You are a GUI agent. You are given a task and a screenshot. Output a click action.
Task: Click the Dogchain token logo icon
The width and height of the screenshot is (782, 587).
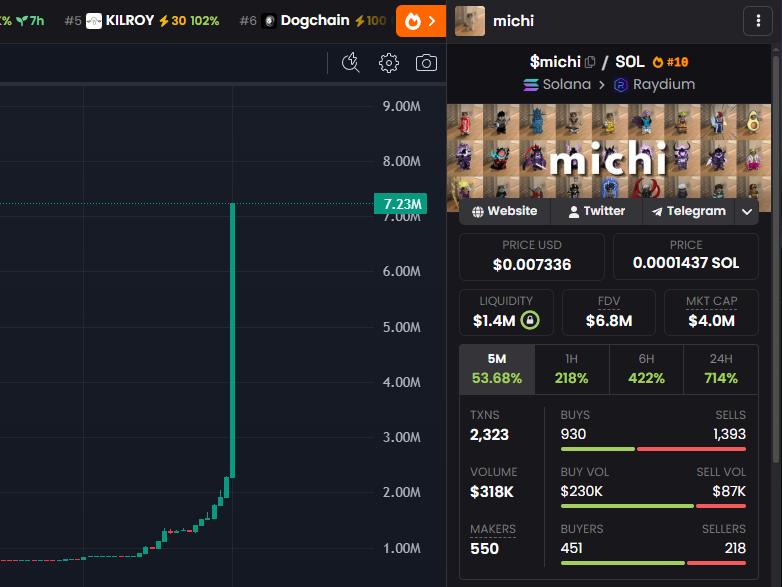point(269,21)
